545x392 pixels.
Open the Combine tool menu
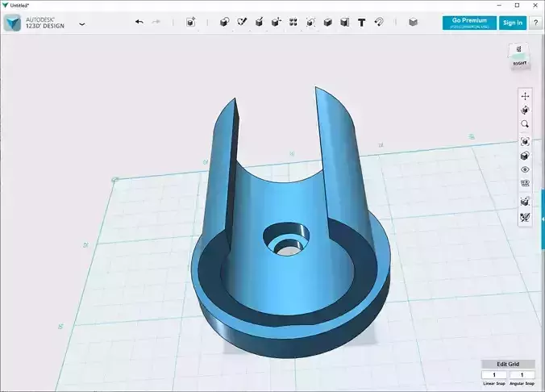coord(327,23)
